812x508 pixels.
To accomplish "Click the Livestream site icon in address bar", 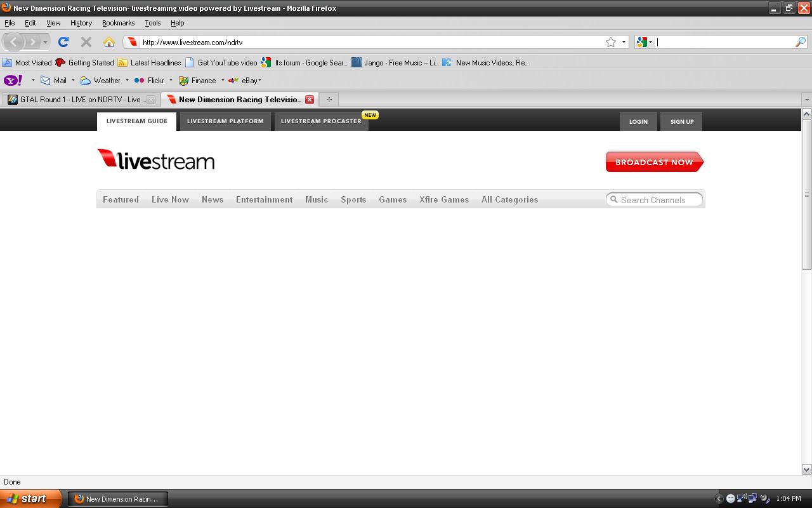I will pos(131,42).
